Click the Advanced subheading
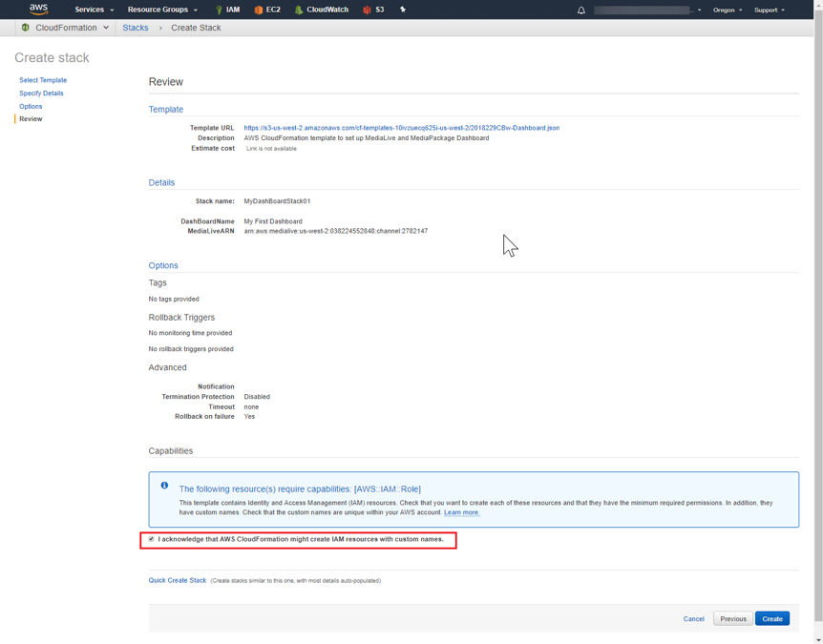823x644 pixels. (x=167, y=367)
